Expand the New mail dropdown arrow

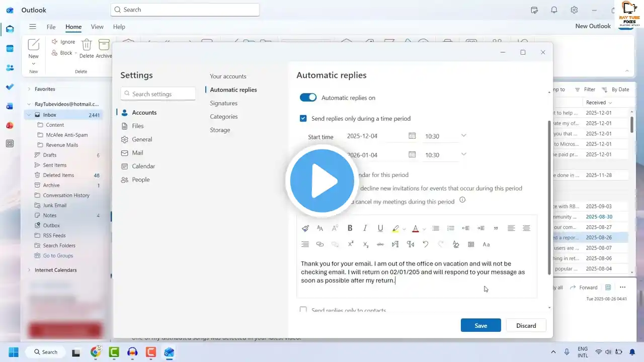[33, 63]
